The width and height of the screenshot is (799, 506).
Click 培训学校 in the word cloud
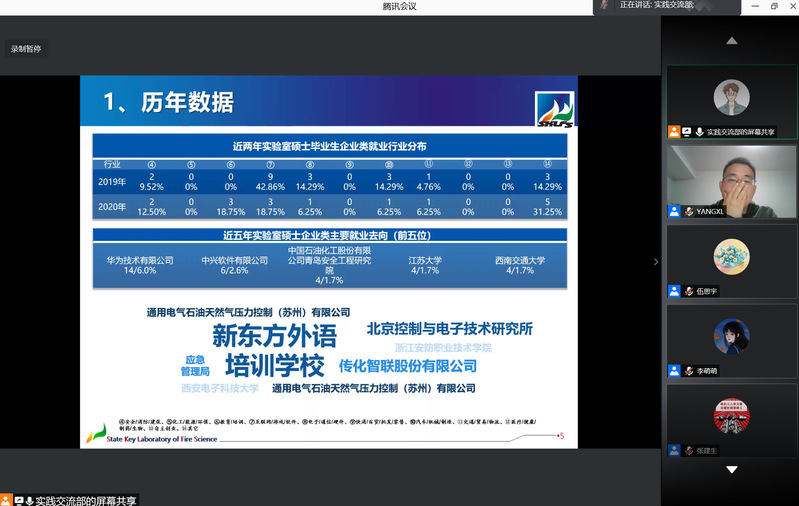(275, 365)
